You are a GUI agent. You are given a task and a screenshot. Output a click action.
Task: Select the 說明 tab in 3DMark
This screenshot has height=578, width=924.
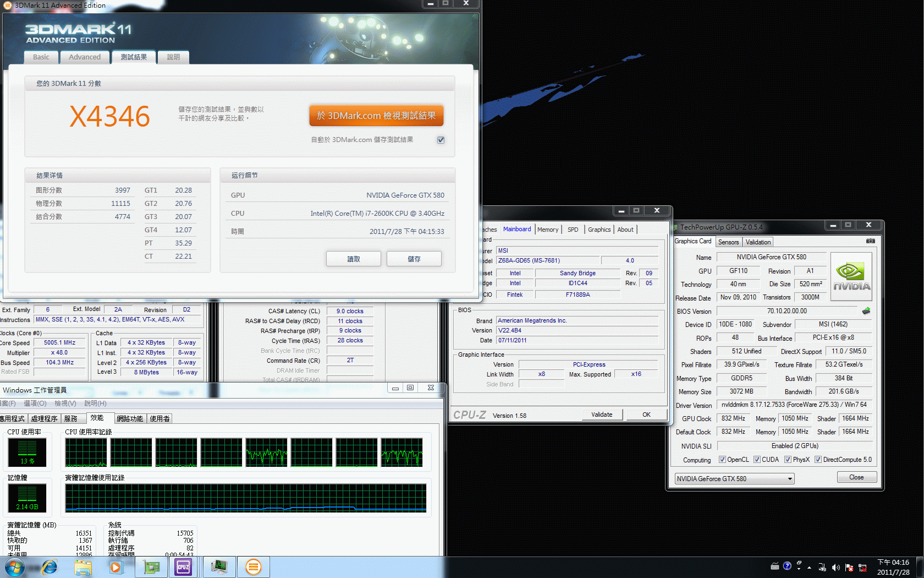click(173, 57)
